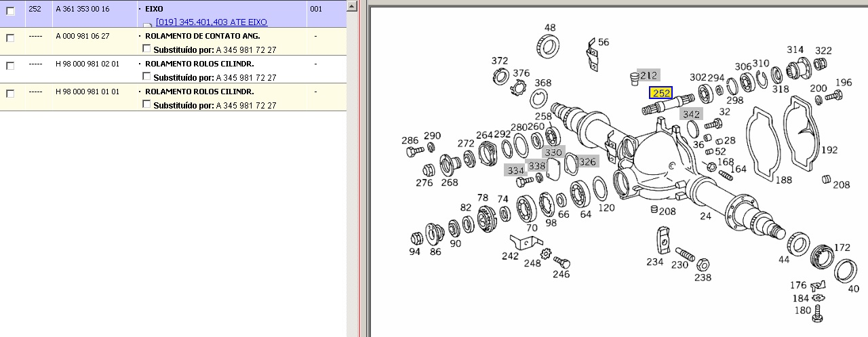Select gray callout 212 in the diagram

tap(648, 75)
